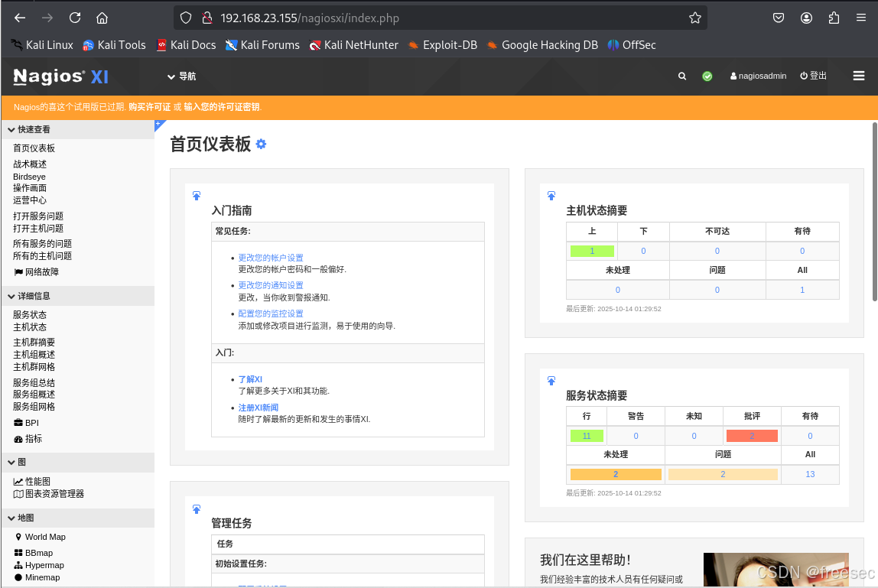
Task: Click the pin icon on 主机状态摘要 dashlet
Action: (551, 196)
